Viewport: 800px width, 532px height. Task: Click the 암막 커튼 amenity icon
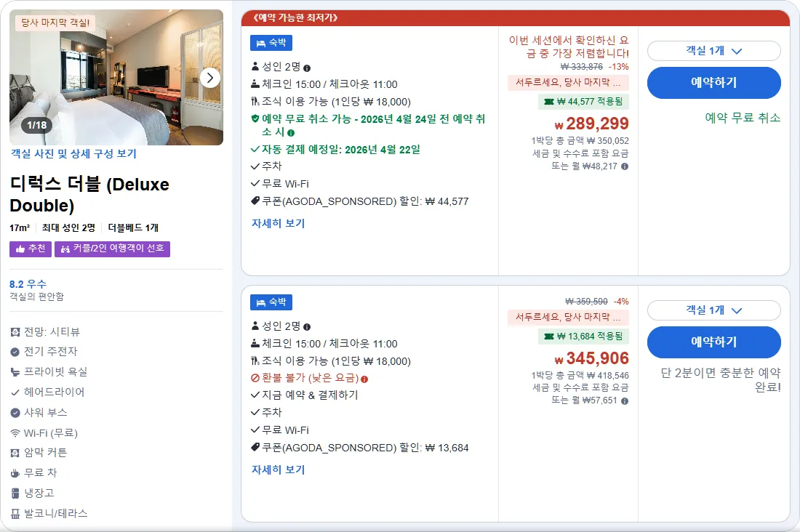pos(15,453)
